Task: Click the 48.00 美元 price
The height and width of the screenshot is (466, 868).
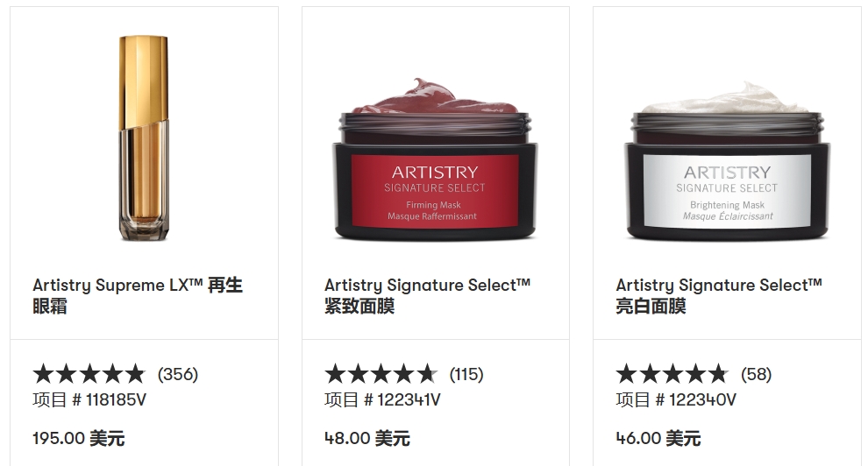Action: click(367, 438)
